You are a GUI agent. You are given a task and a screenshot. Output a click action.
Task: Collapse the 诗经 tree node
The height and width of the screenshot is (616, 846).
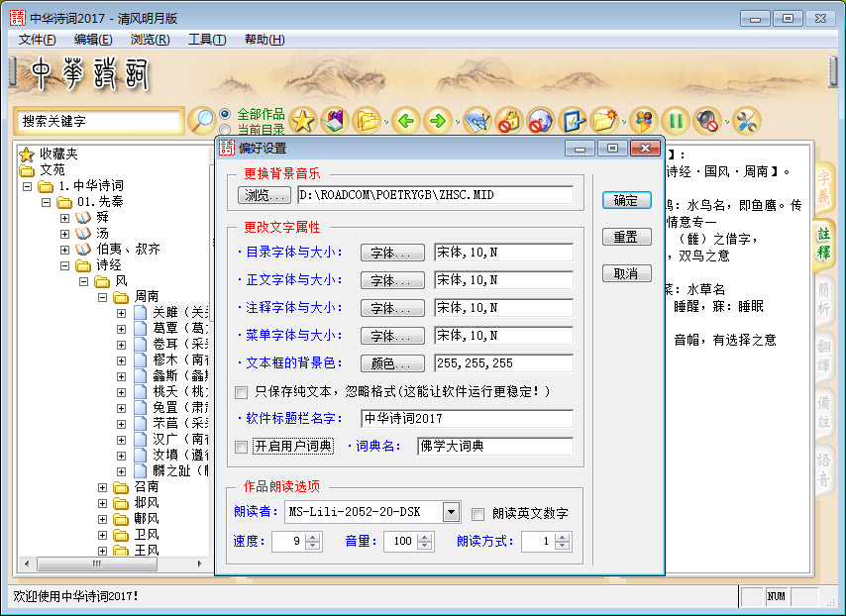point(64,265)
